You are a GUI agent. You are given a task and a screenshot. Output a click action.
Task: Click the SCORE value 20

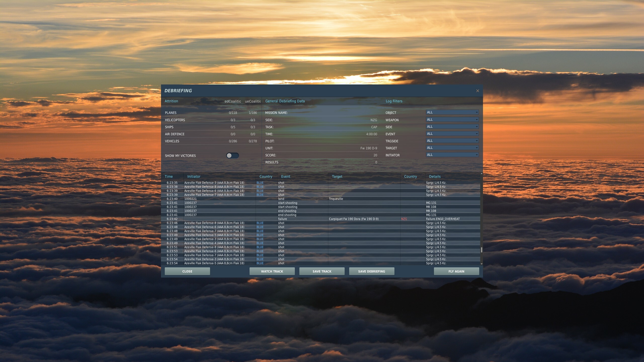click(375, 155)
